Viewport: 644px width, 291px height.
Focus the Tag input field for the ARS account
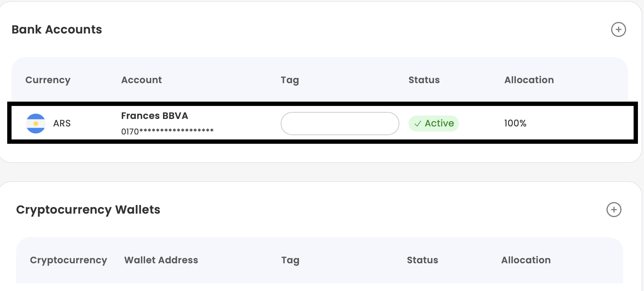[340, 124]
